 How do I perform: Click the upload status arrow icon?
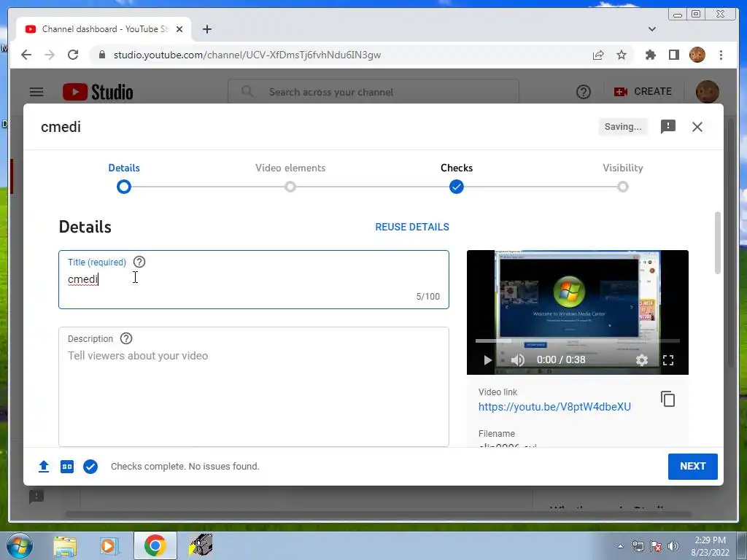(44, 466)
